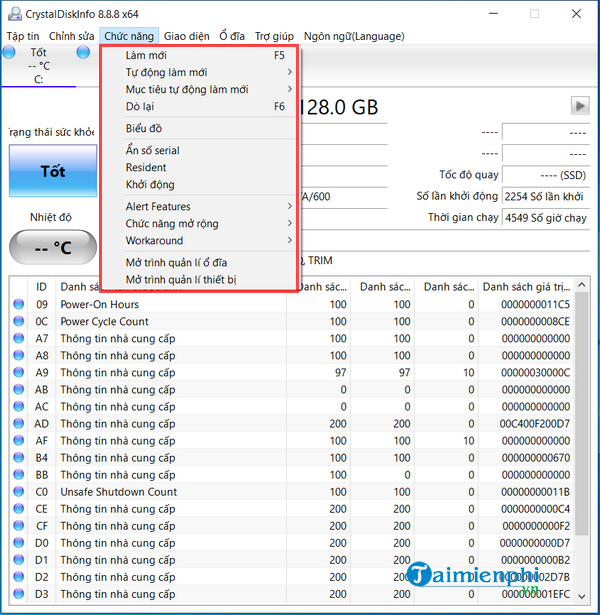Image resolution: width=600 pixels, height=615 pixels.
Task: Click the Tốt health status button
Action: click(x=52, y=171)
